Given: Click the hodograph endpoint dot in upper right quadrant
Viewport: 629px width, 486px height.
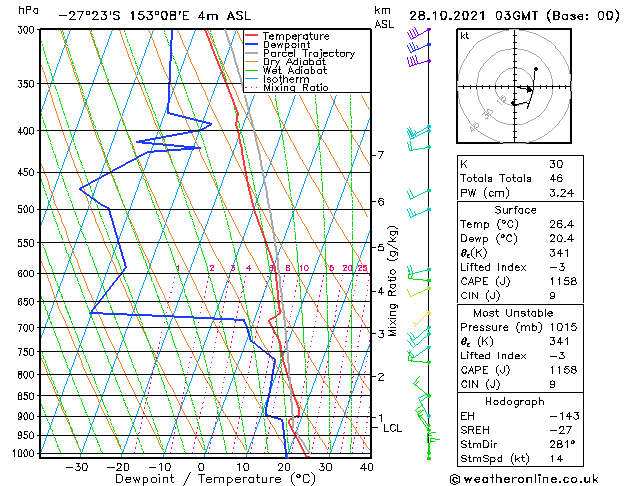Looking at the screenshot, I should [x=536, y=69].
